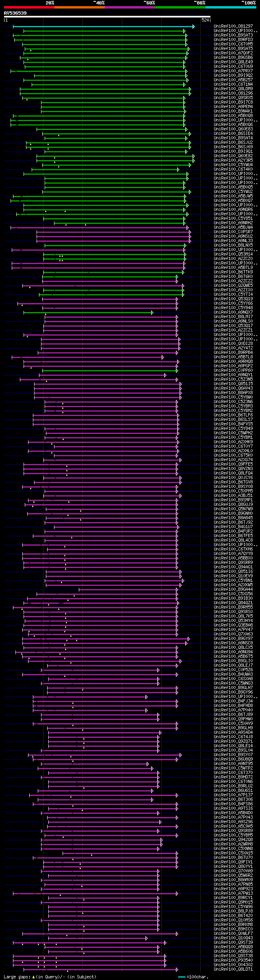Click label UniRef100_A2Y4T2
This screenshot has width=260, height=980.
click(233, 348)
